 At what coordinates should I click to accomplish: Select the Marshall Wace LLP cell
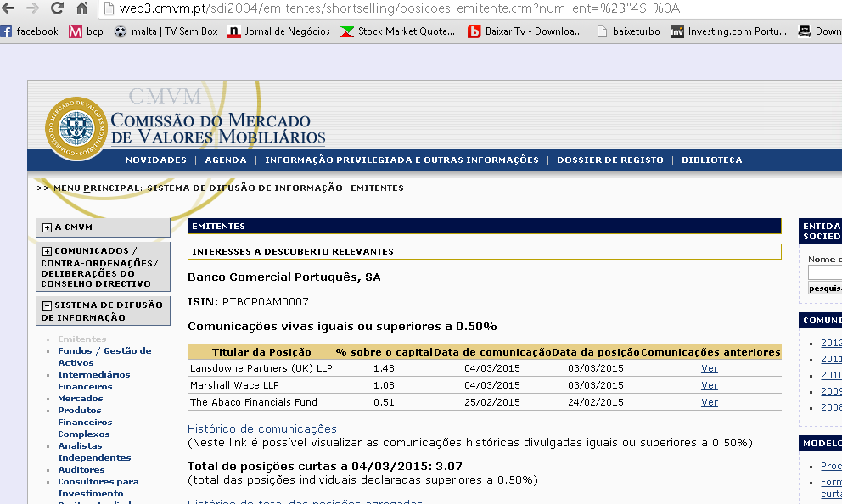click(x=234, y=385)
